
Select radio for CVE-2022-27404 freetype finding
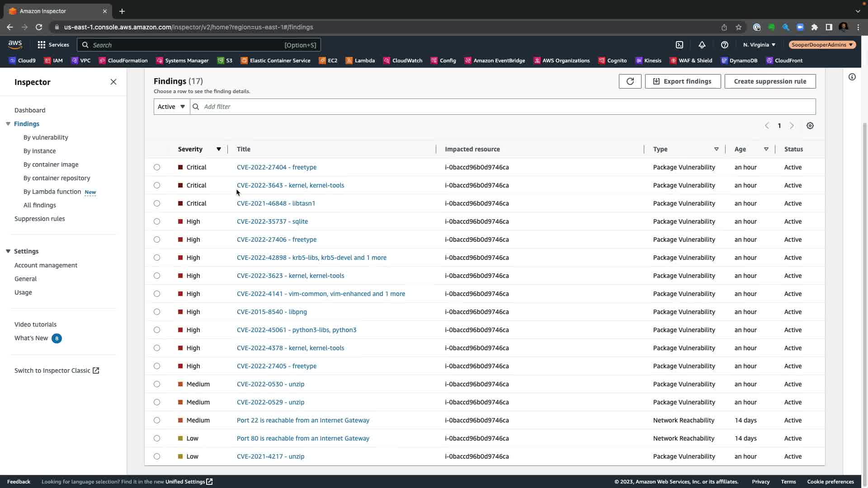[157, 167]
